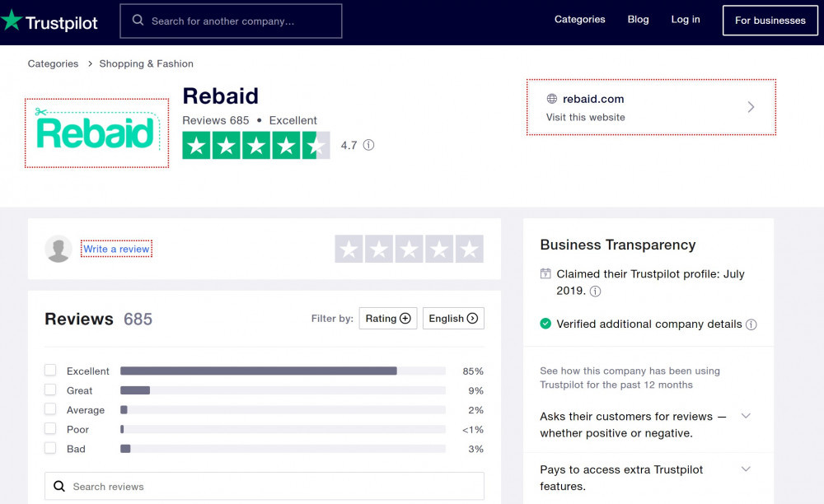Click Visit this website text

pos(585,117)
